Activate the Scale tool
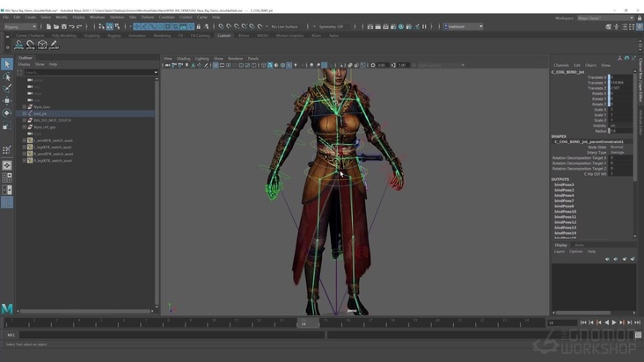644x362 pixels. (x=7, y=126)
